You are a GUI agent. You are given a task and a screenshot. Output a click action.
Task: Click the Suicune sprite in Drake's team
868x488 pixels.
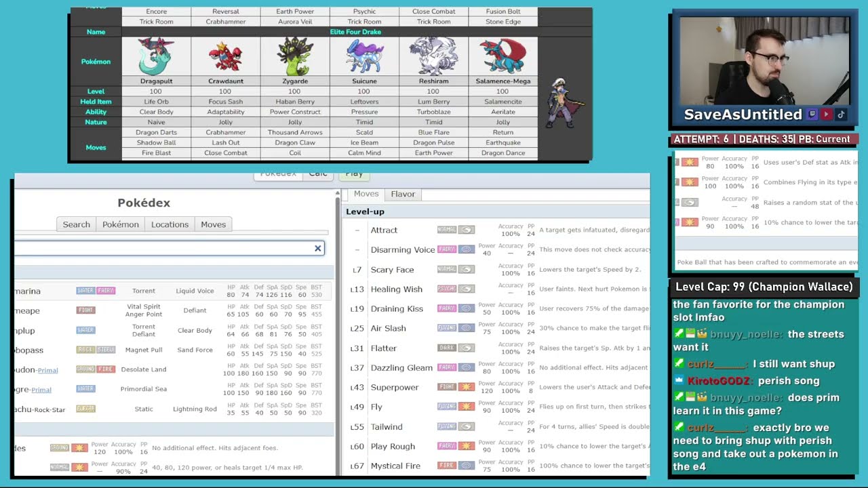click(364, 57)
